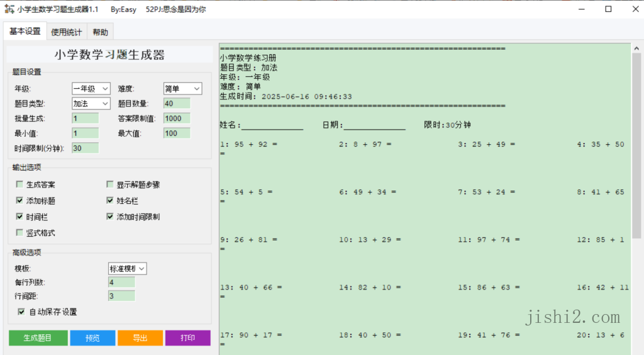644x355 pixels.
Task: Click the orange 导出 button
Action: pos(140,338)
